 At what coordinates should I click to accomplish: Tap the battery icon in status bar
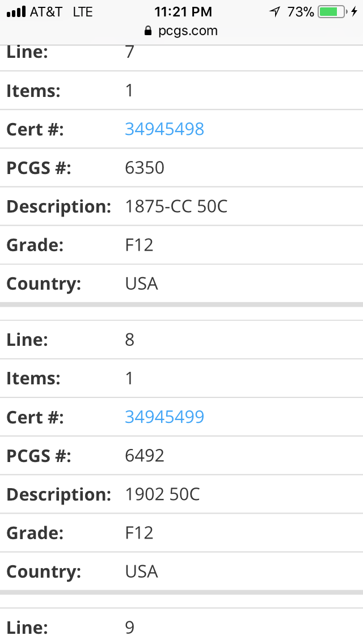pyautogui.click(x=332, y=12)
